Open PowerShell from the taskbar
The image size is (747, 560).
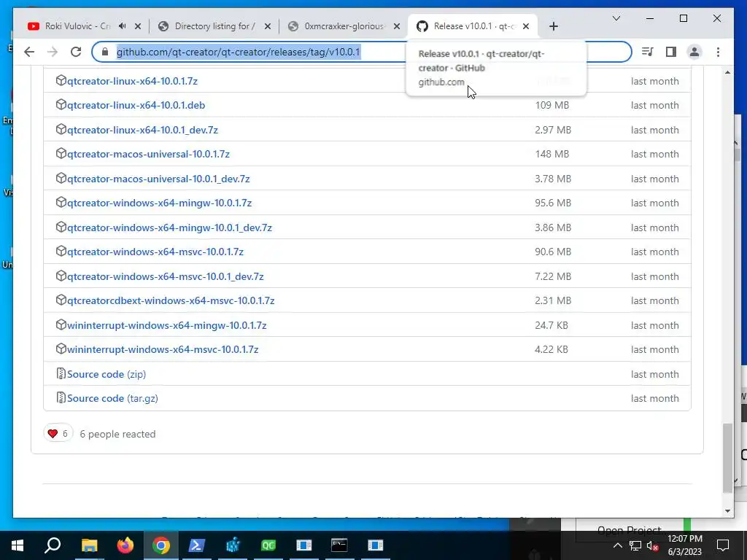point(197,545)
